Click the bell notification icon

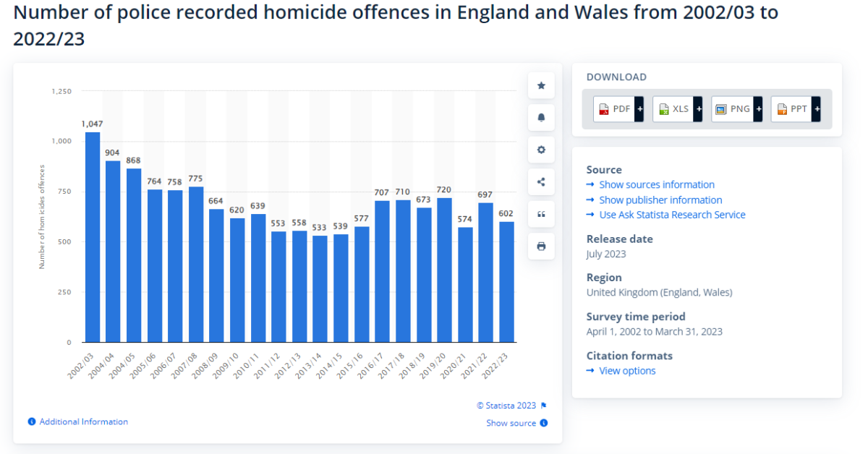541,117
